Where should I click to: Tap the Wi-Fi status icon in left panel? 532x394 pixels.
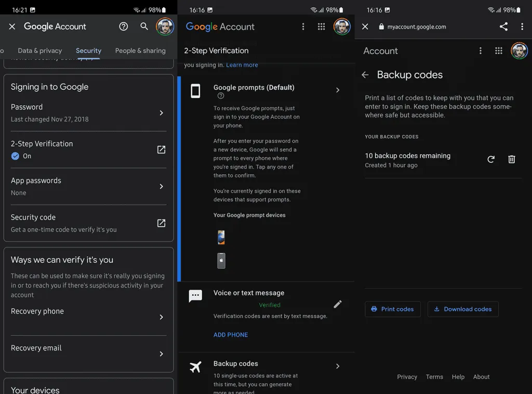[137, 10]
